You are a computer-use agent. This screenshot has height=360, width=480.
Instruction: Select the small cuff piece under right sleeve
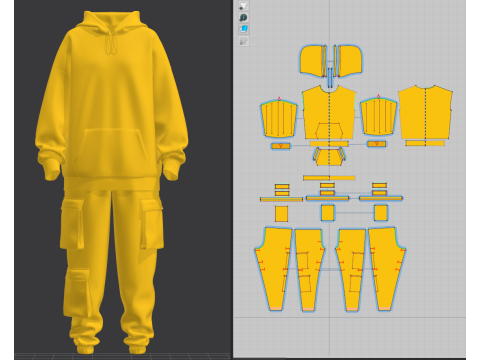[377, 144]
